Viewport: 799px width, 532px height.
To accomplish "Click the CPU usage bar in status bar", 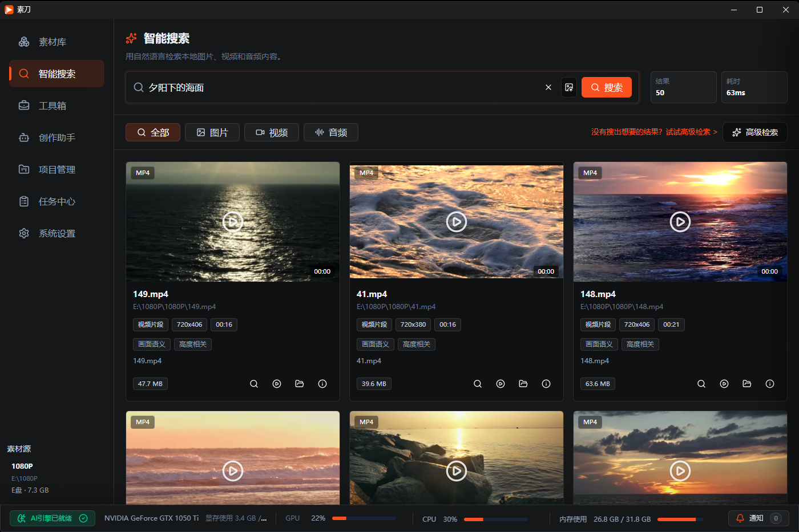I will coord(496,519).
